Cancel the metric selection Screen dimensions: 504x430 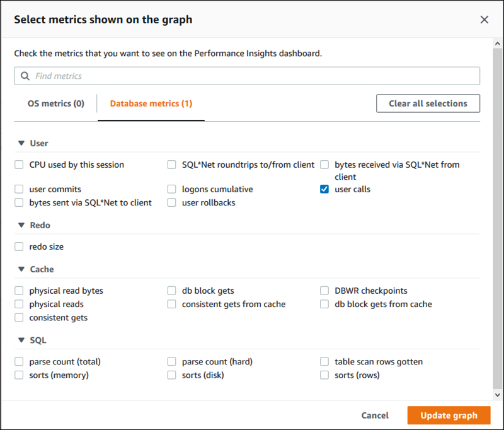click(x=375, y=415)
